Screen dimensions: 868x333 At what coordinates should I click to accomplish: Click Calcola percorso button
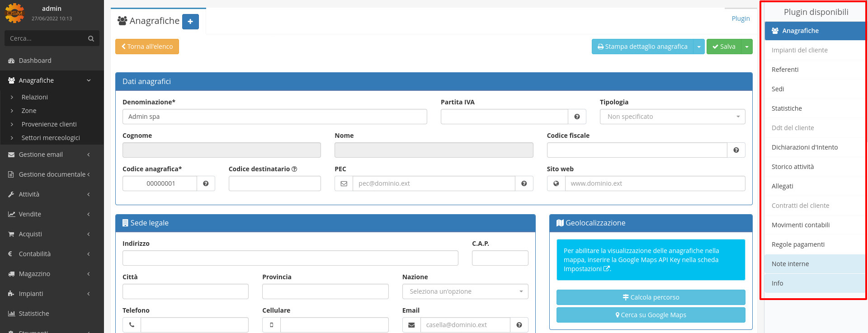pyautogui.click(x=651, y=297)
